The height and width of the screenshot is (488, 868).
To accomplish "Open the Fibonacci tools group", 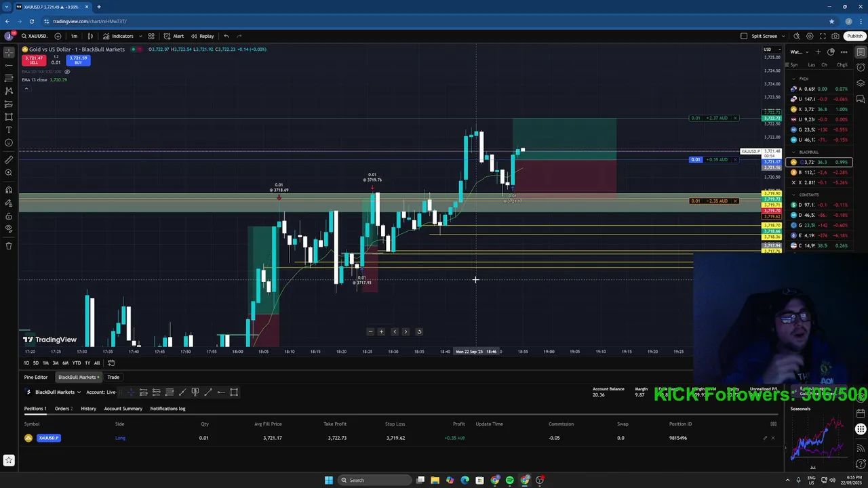I will pos(9,78).
